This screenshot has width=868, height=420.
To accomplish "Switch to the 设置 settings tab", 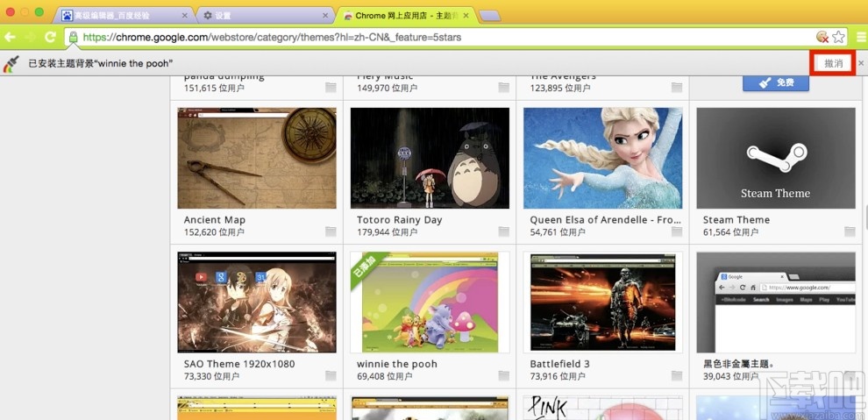I will click(263, 16).
